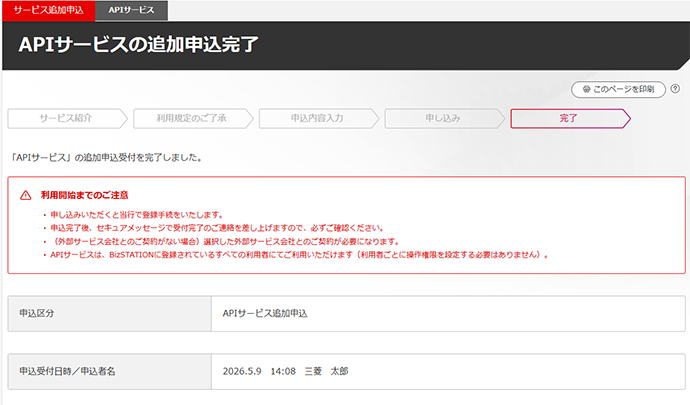Click the 申込受付日時／申込者名 label cell
The height and width of the screenshot is (405, 690).
[108, 371]
